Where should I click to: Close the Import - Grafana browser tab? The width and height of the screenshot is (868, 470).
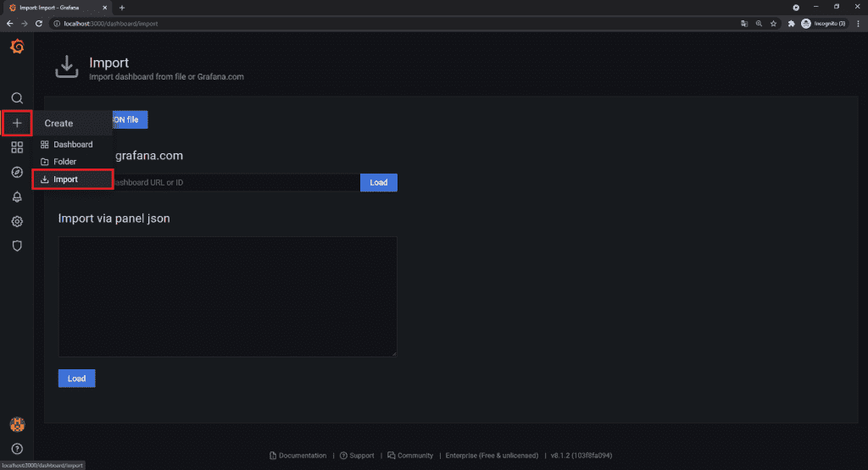[104, 8]
